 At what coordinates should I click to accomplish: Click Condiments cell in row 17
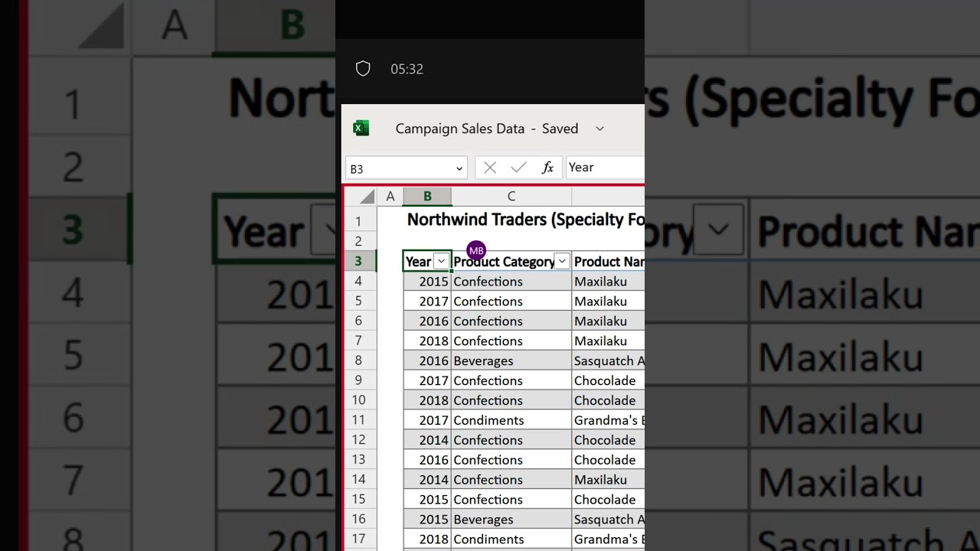(x=511, y=540)
